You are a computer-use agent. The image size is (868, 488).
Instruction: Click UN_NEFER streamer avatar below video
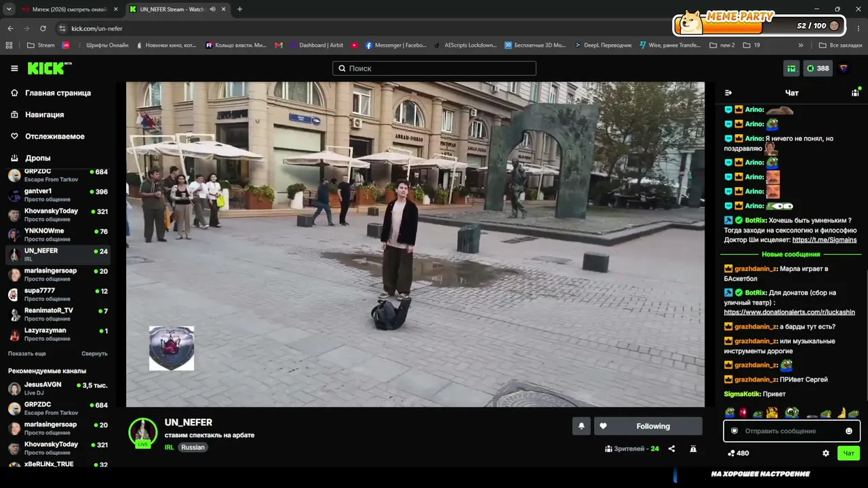pyautogui.click(x=142, y=432)
